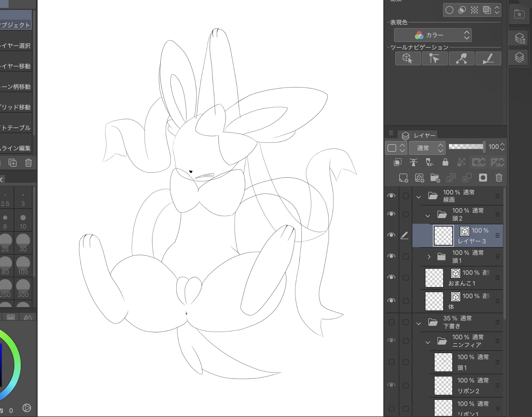The width and height of the screenshot is (532, 417).
Task: Toggle the lock layer icon
Action: coord(445,162)
